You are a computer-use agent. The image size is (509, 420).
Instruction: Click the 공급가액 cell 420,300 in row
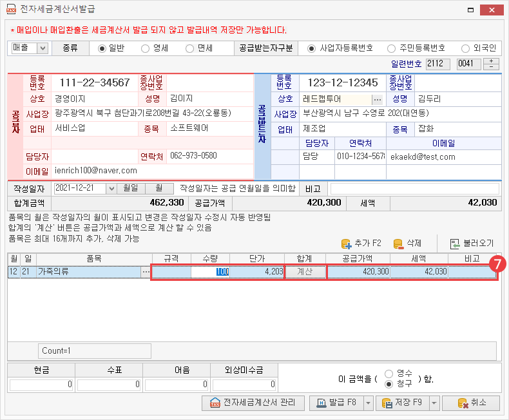point(358,272)
